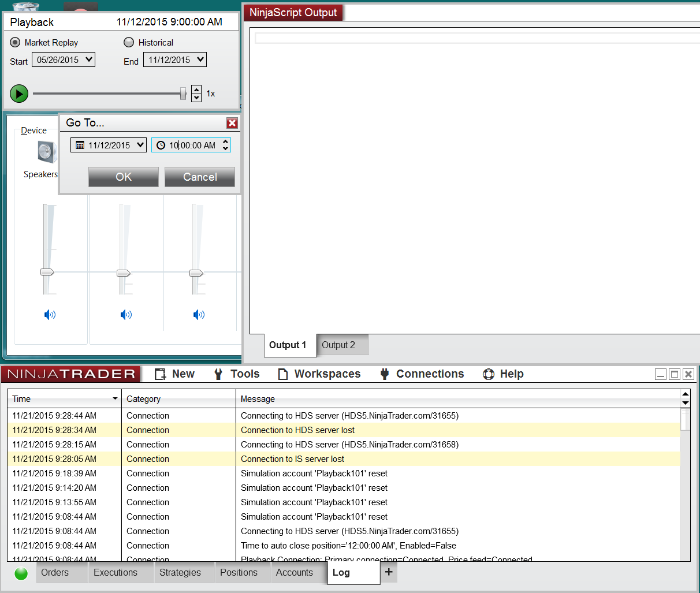
Task: Open the End date dropdown 11/12/2015
Action: (175, 59)
